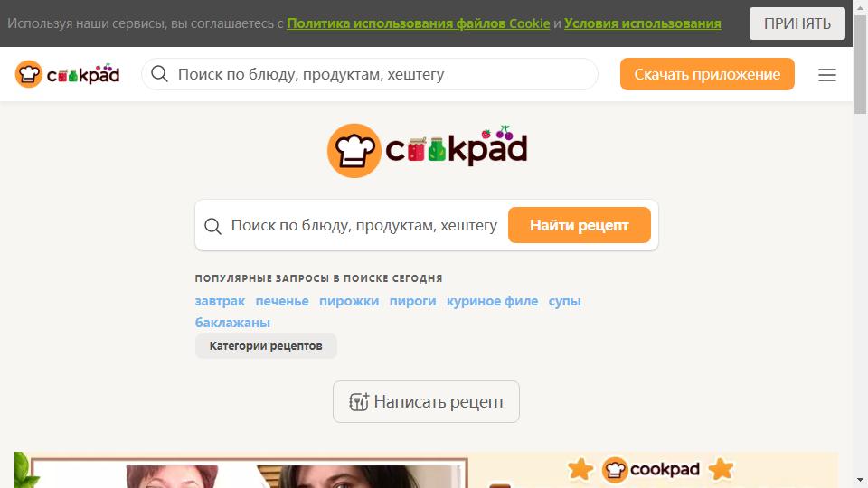Click the magnifier icon in the header search

click(159, 73)
